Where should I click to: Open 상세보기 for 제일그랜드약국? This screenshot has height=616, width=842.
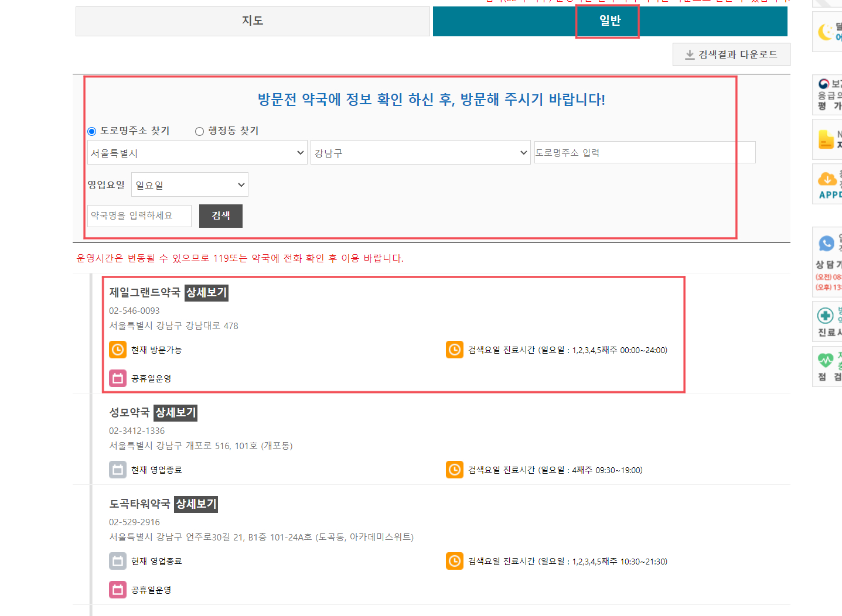click(x=206, y=293)
